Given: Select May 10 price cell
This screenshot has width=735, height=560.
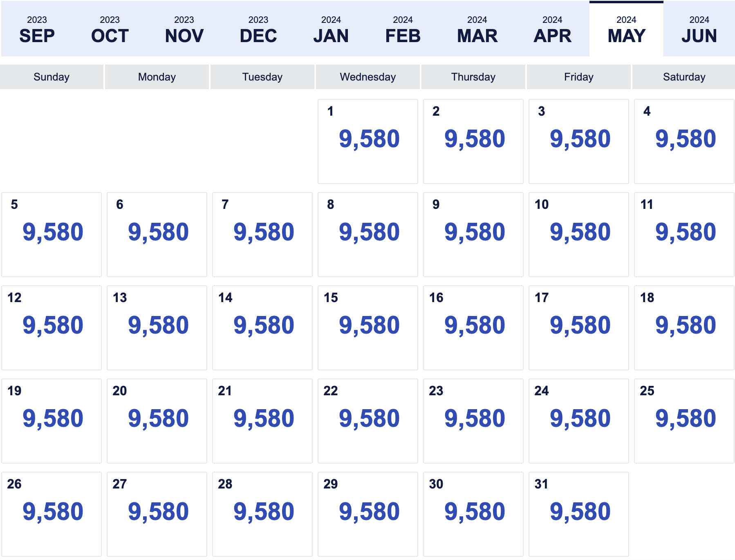Looking at the screenshot, I should (579, 235).
